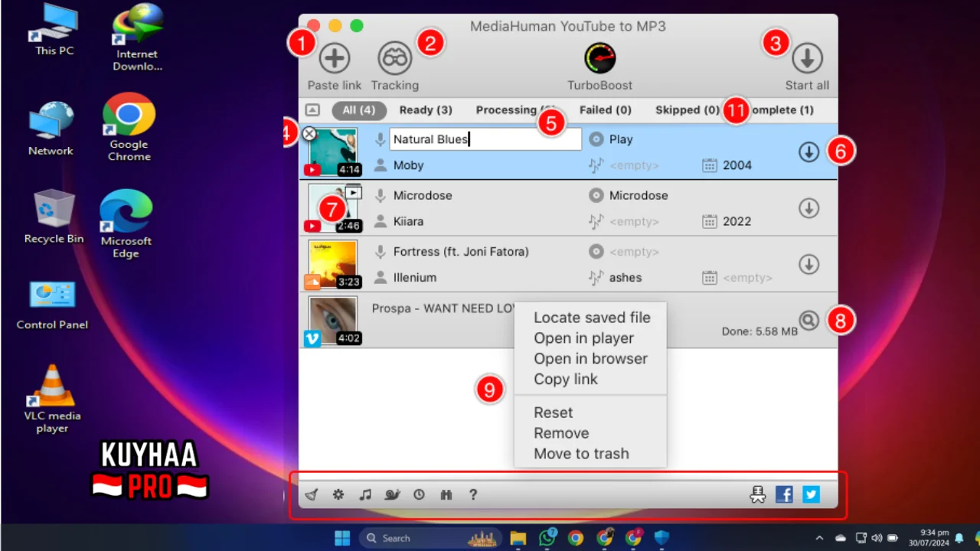Open the Tracking binoculars toolbar button
Screen dimensions: 980x551
pos(395,67)
